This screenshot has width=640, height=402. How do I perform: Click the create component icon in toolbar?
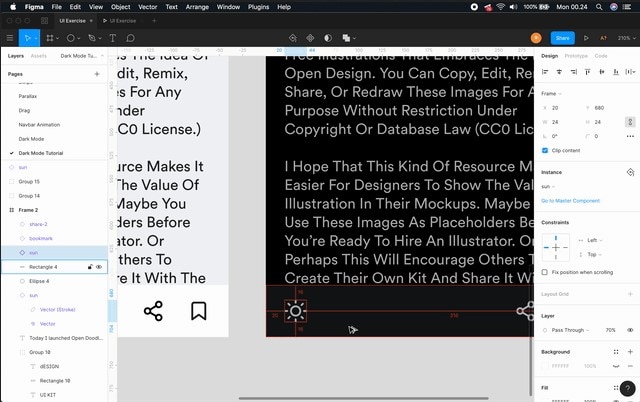(310, 38)
